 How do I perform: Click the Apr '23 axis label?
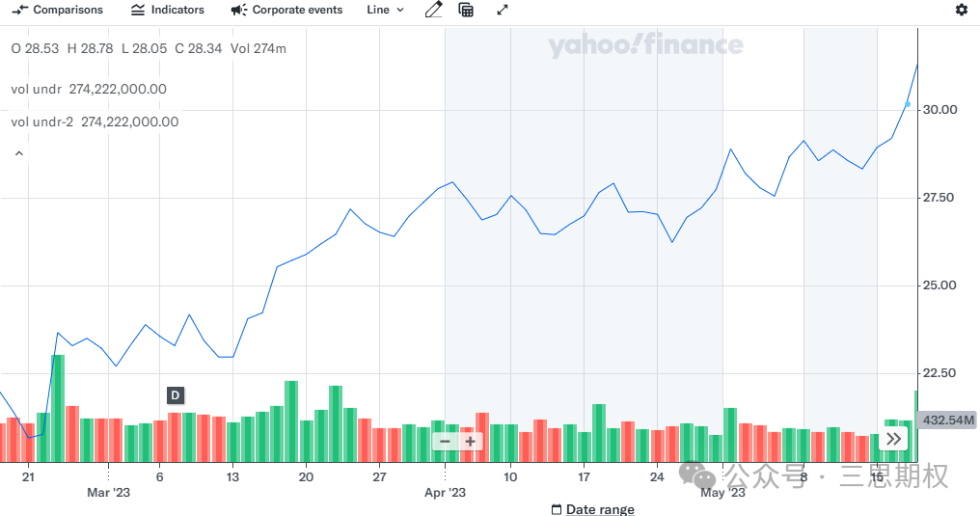point(445,493)
